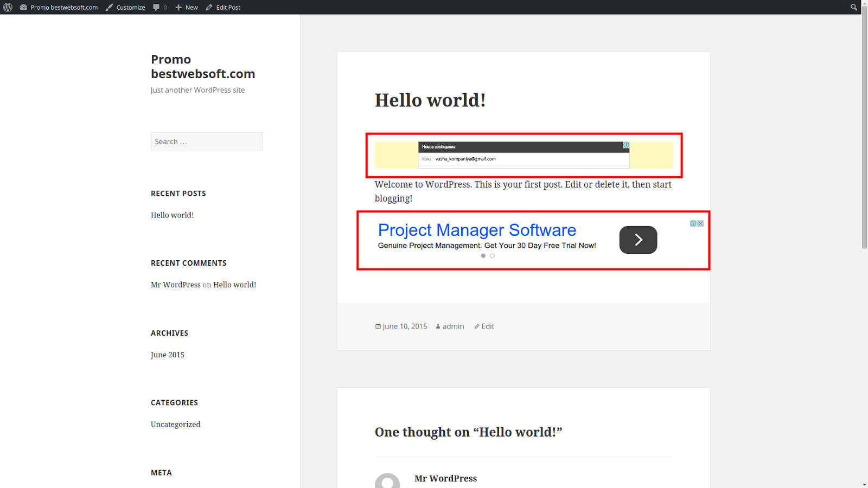
Task: Click the RECENT POSTS widget heading
Action: [178, 194]
